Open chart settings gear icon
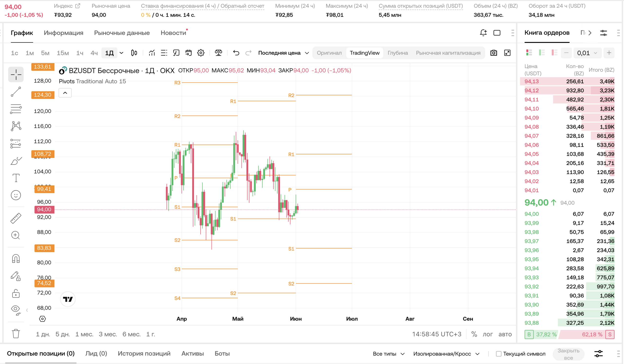 (x=201, y=53)
